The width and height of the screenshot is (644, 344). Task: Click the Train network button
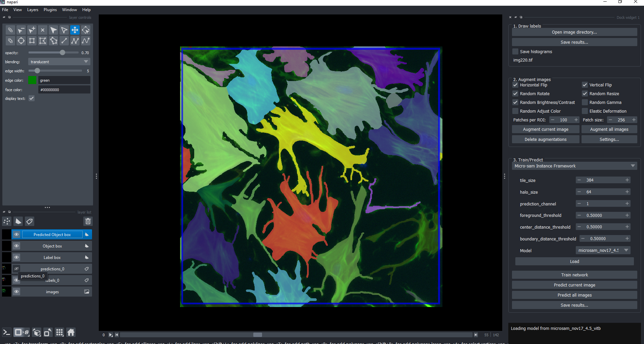click(x=574, y=275)
